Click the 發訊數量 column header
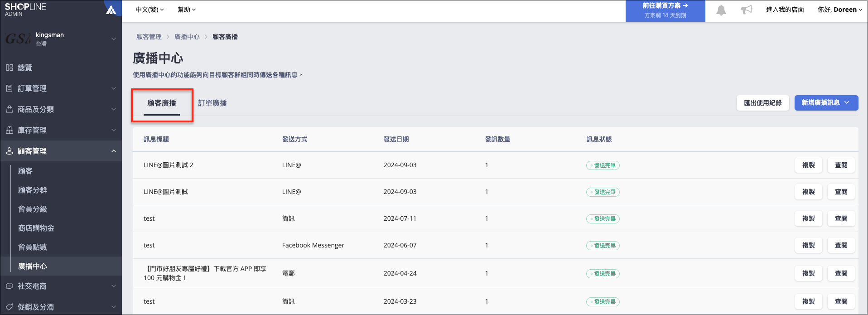Viewport: 868px width, 315px height. (x=498, y=139)
